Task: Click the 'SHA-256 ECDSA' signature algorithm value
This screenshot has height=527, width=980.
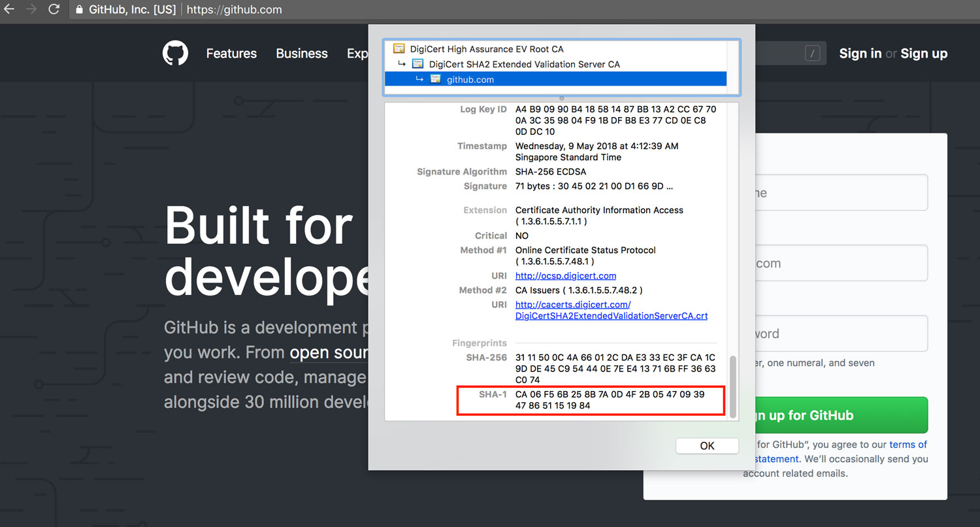Action: (551, 171)
